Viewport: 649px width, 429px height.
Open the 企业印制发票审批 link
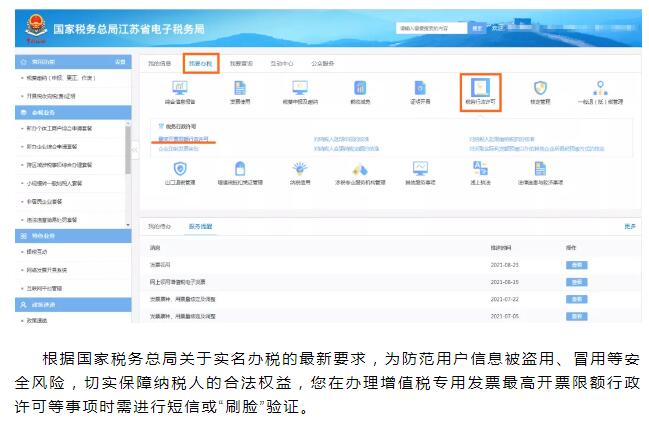pyautogui.click(x=178, y=148)
